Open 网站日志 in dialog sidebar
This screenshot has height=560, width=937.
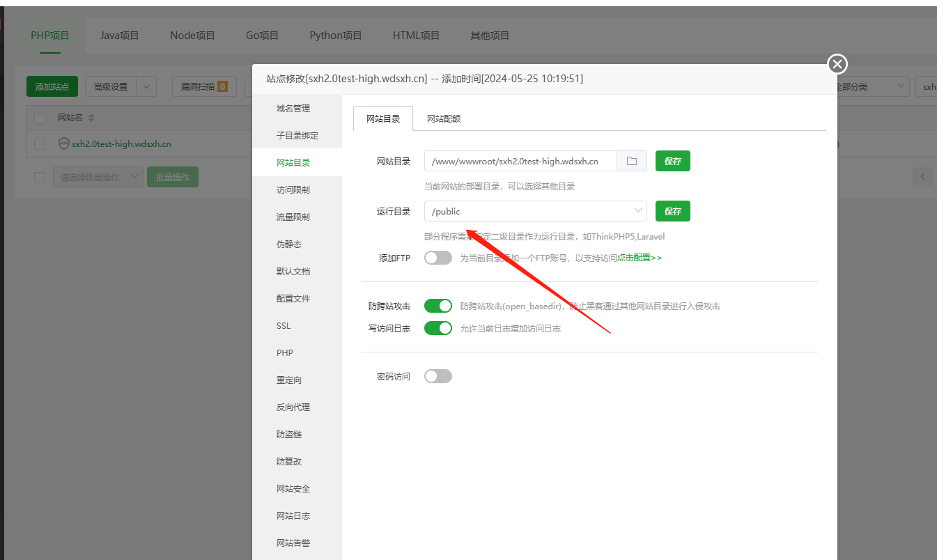pyautogui.click(x=297, y=515)
